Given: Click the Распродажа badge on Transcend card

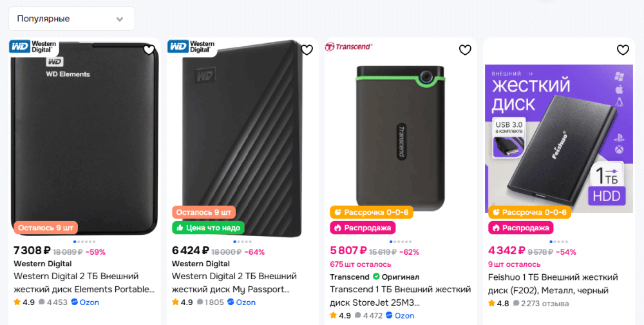Looking at the screenshot, I should pyautogui.click(x=363, y=228).
